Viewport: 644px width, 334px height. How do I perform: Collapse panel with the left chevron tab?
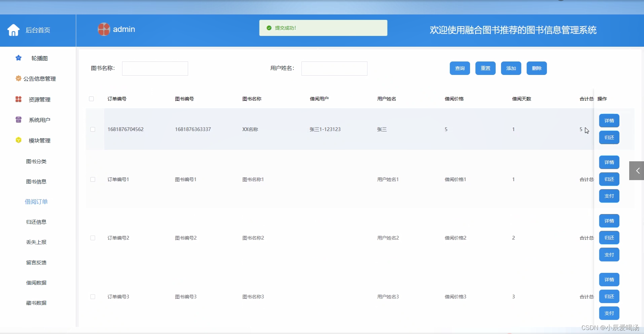tap(637, 171)
